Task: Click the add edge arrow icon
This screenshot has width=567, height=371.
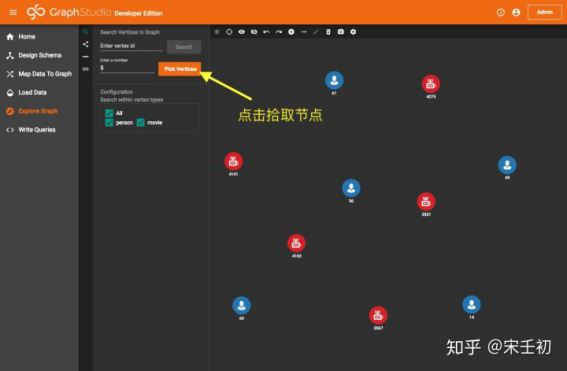Action: pyautogui.click(x=304, y=32)
